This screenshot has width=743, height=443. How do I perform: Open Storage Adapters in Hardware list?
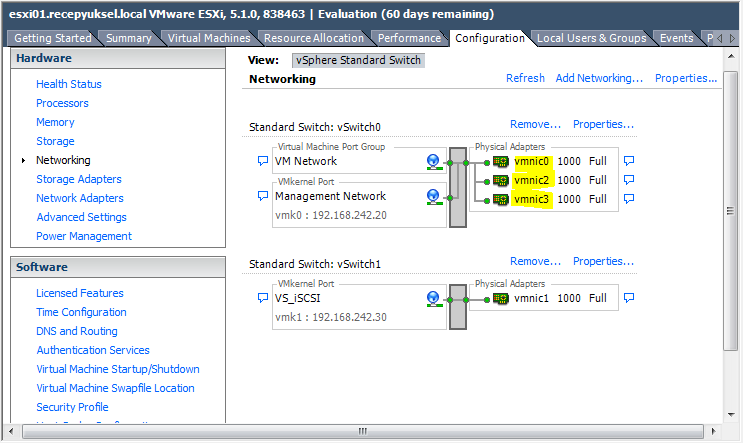[x=79, y=179]
